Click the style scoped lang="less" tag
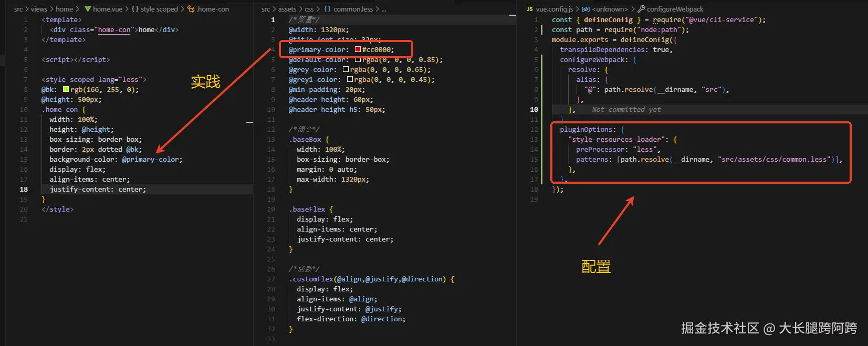The width and height of the screenshot is (868, 346). pos(94,79)
